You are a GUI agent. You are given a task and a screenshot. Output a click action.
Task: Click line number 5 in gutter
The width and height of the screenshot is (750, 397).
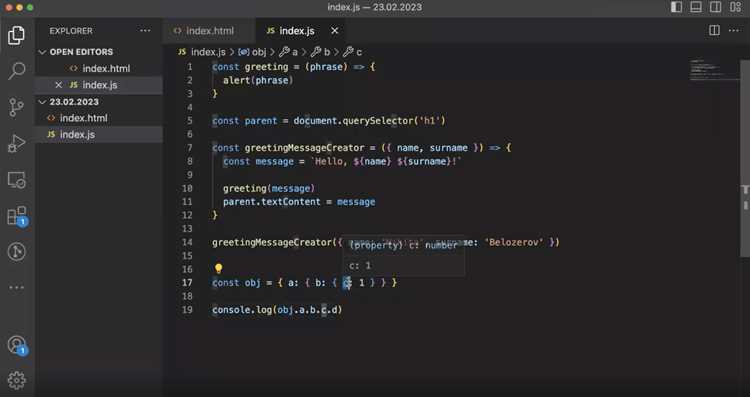pos(189,121)
